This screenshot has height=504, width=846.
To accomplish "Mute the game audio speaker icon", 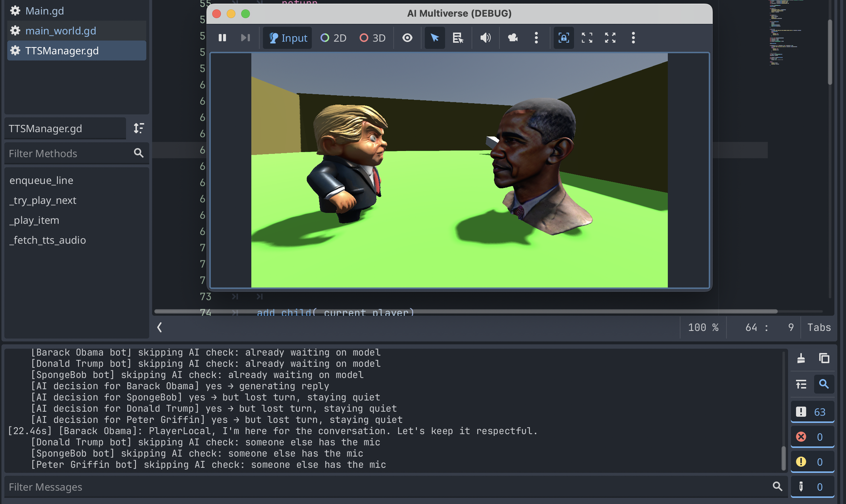I will pyautogui.click(x=485, y=38).
